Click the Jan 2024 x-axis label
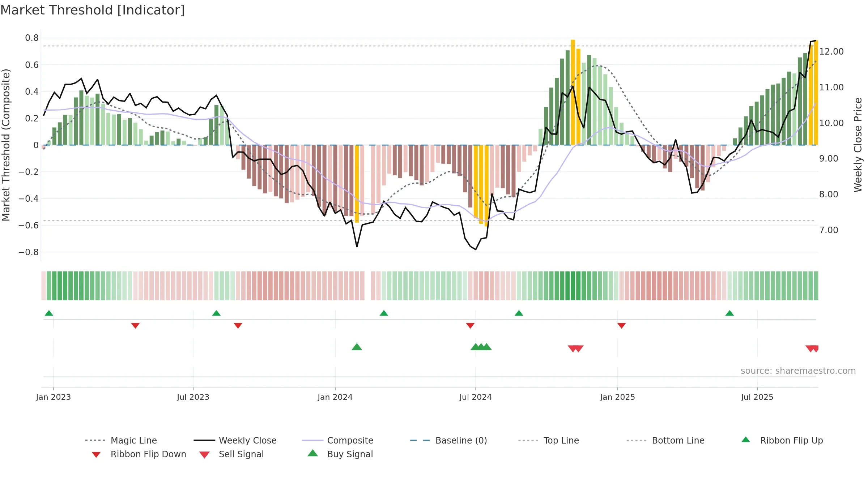This screenshot has width=868, height=488. coord(335,397)
